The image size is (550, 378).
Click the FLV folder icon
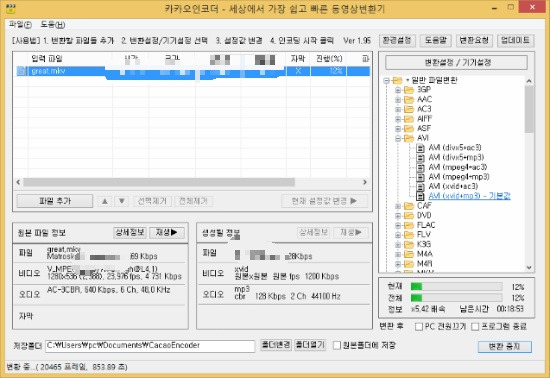(x=409, y=235)
